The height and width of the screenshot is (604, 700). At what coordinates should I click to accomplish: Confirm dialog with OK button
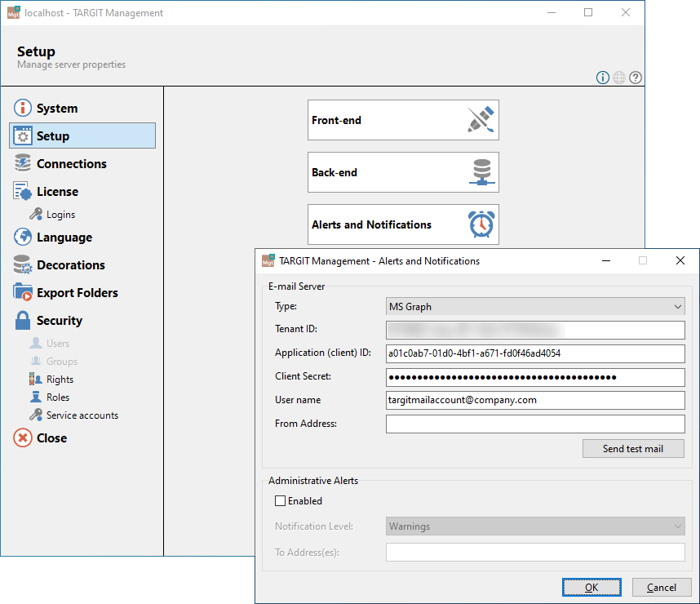click(591, 587)
